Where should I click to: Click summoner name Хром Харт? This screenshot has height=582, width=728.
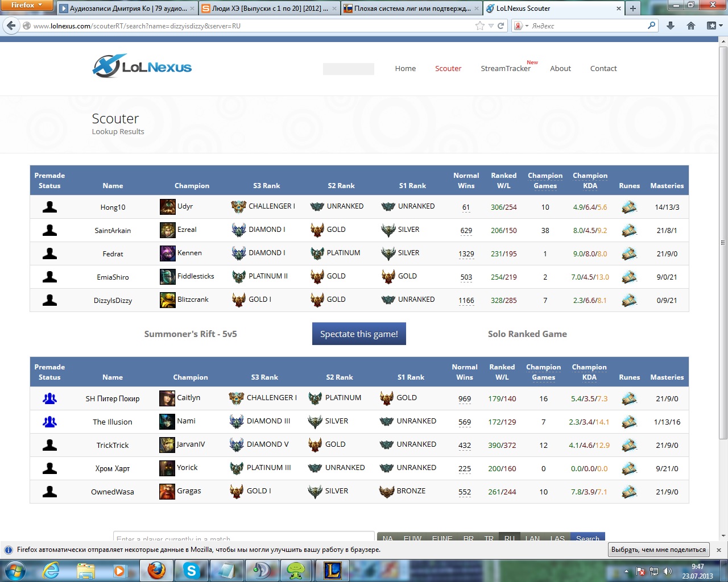113,468
